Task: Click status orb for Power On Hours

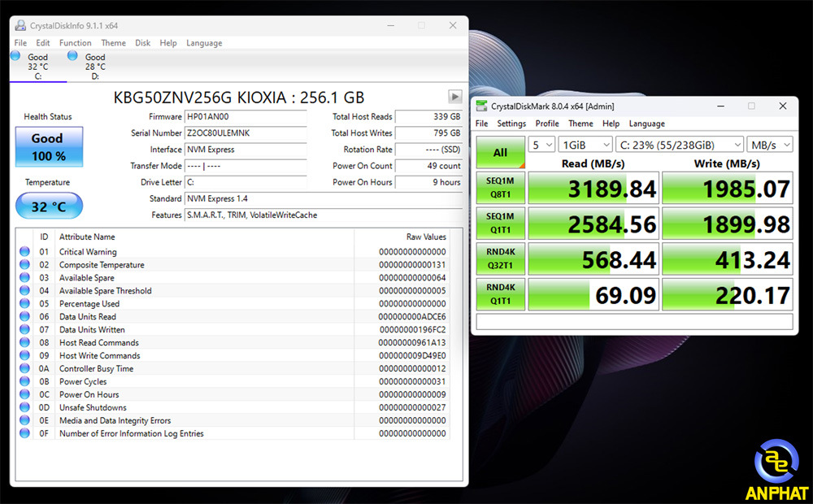Action: tap(24, 394)
